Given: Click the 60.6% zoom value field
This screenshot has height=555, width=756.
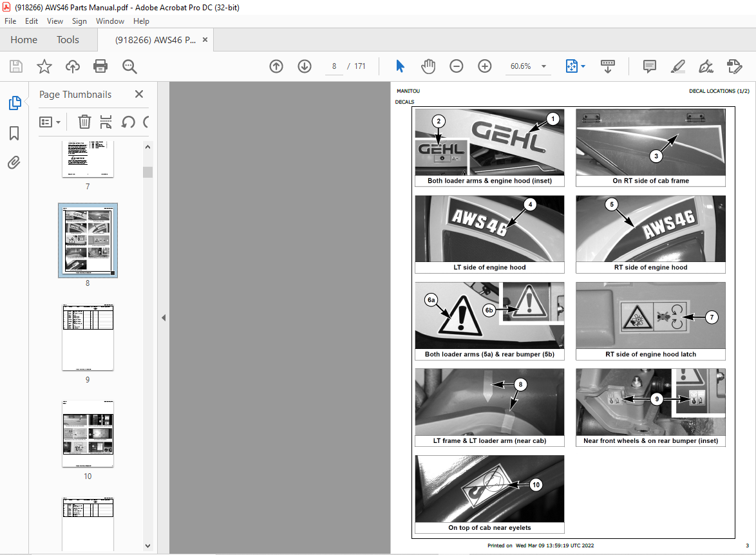Looking at the screenshot, I should click(521, 66).
